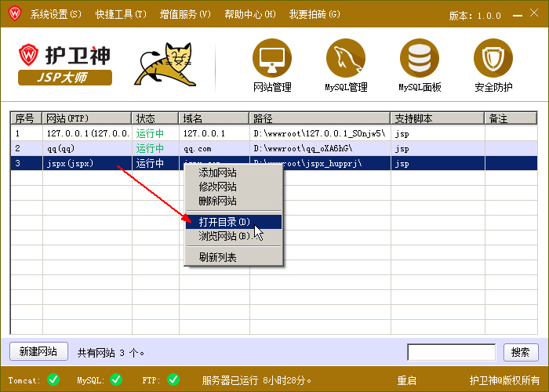Focus the search text field
This screenshot has width=549, height=392.
pyautogui.click(x=451, y=352)
